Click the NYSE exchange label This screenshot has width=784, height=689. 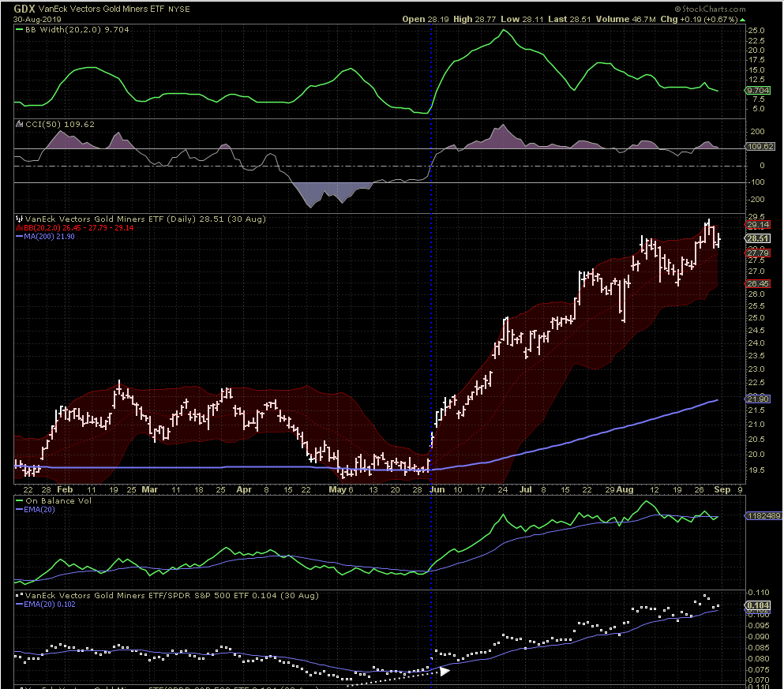point(179,9)
